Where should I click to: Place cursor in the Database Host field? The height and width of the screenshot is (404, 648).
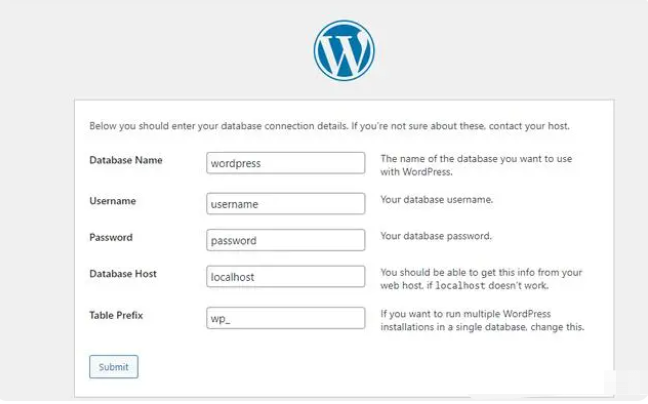(x=286, y=277)
